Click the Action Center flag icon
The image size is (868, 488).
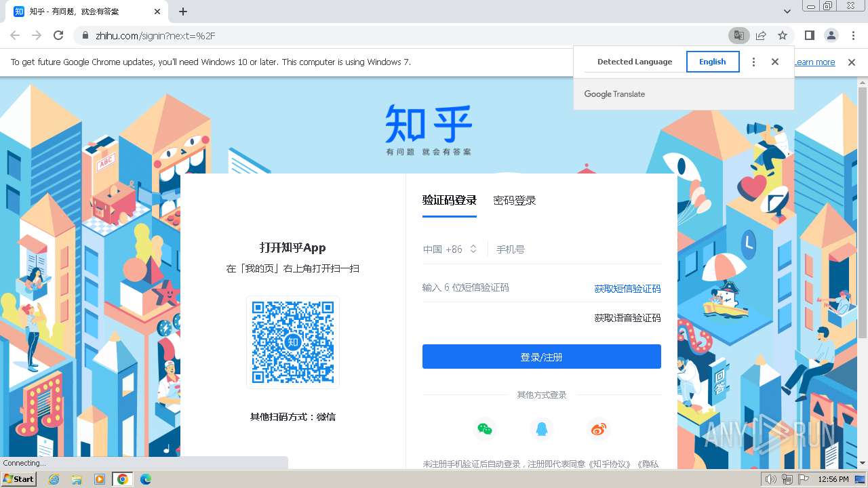click(804, 479)
